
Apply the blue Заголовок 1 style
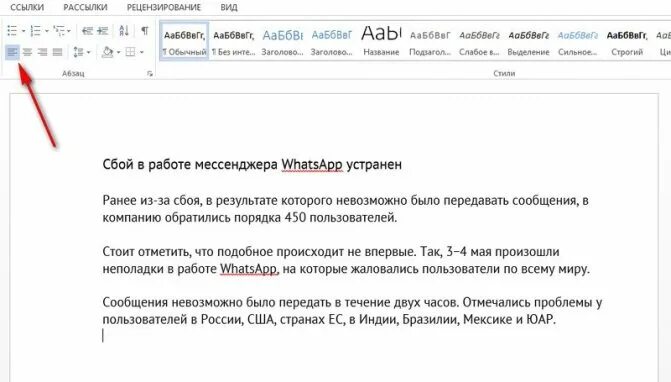tap(282, 41)
